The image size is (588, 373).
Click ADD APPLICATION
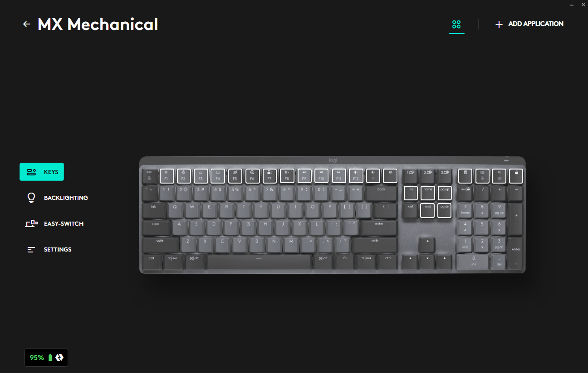[x=529, y=24]
